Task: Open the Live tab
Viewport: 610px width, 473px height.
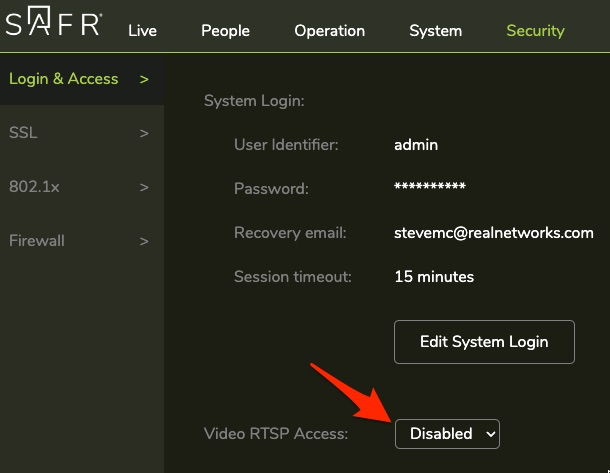Action: [x=142, y=31]
